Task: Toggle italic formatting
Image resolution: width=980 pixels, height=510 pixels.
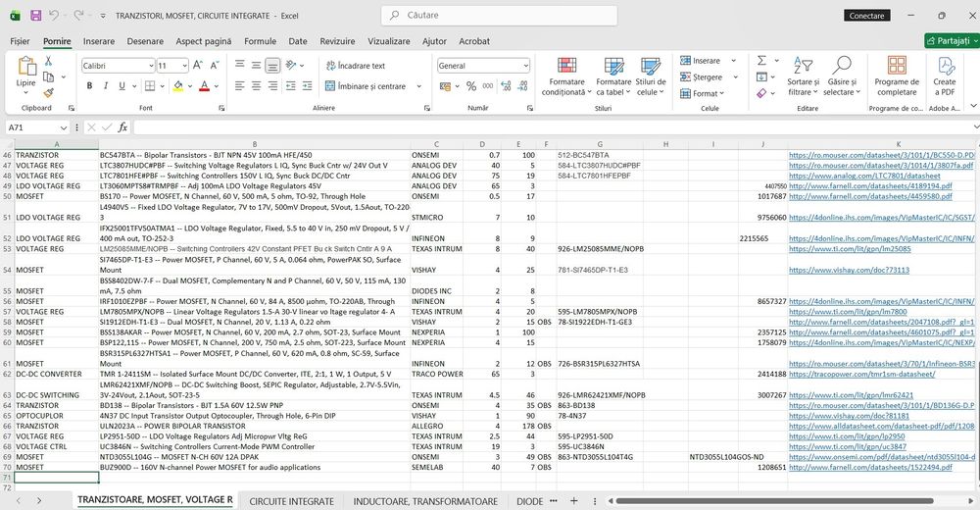Action: pos(106,85)
